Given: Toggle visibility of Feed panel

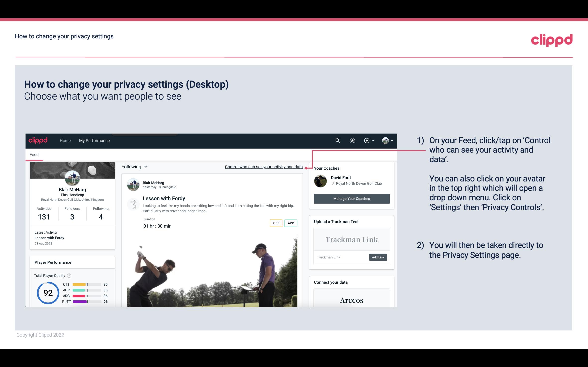Looking at the screenshot, I should [x=34, y=154].
